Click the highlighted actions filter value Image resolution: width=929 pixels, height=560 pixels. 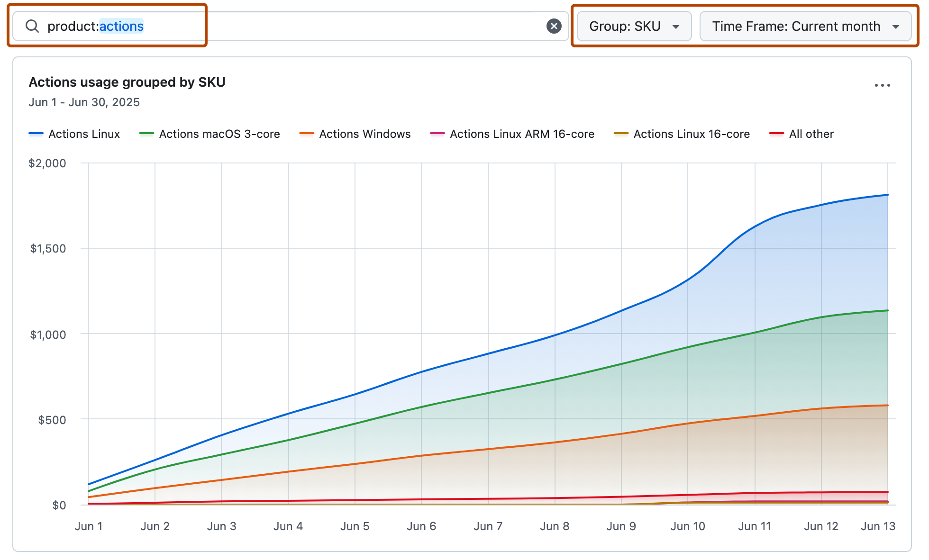(121, 26)
